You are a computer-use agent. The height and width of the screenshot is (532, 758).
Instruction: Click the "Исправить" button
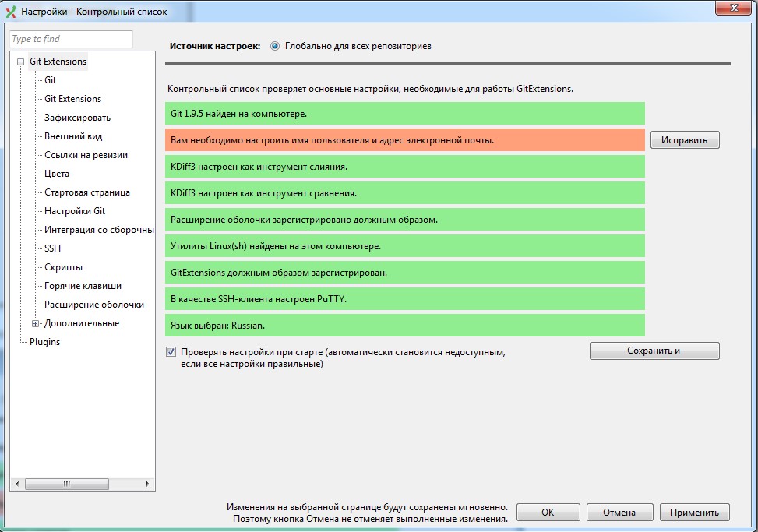point(684,139)
